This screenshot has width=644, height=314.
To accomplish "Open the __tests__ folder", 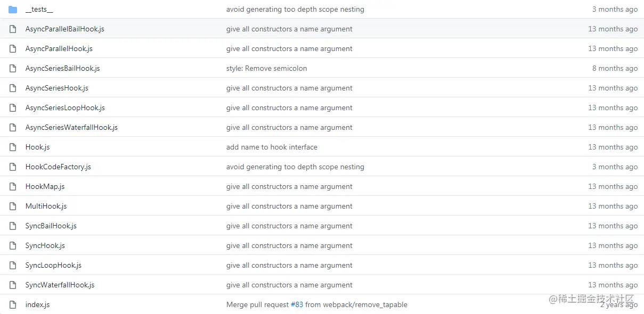I will (39, 10).
